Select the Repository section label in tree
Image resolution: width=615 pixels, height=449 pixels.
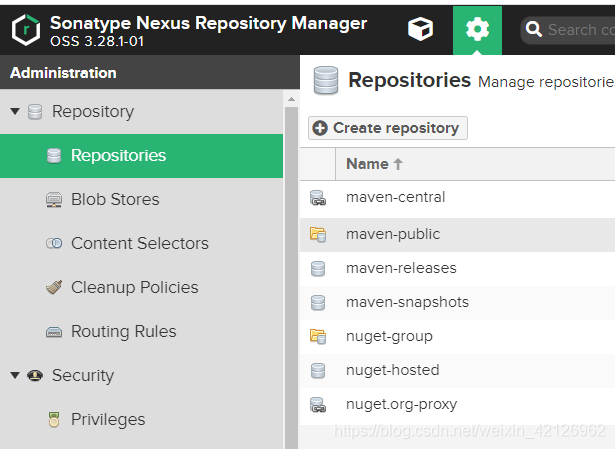[93, 112]
